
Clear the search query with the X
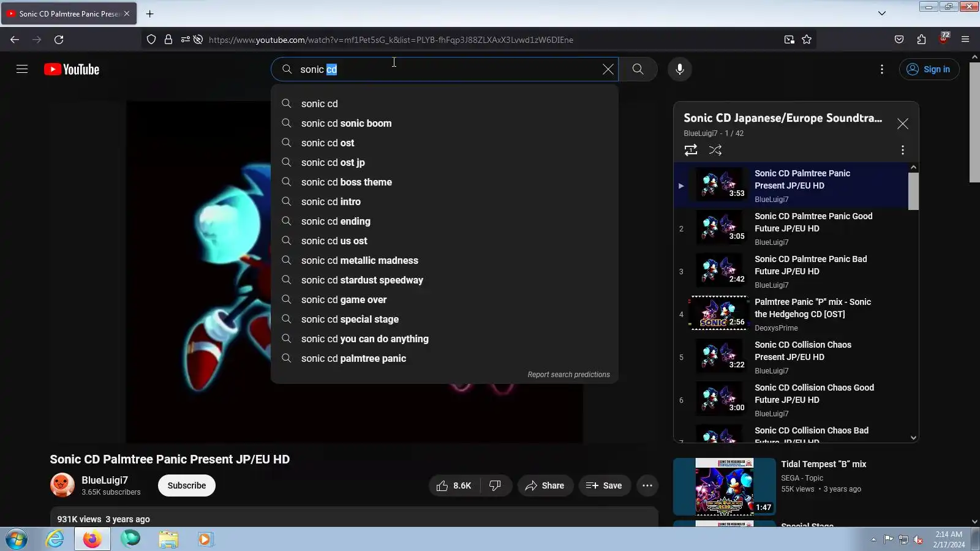(608, 69)
